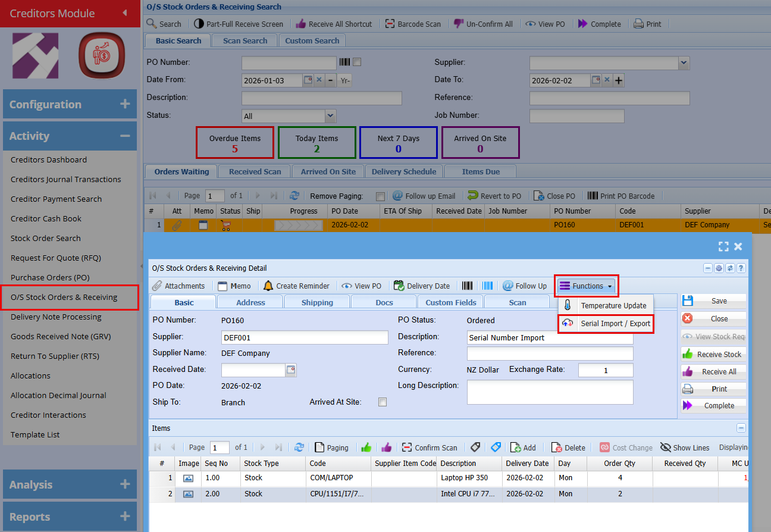Open the Create Reminder bell
The width and height of the screenshot is (771, 532).
pyautogui.click(x=268, y=286)
